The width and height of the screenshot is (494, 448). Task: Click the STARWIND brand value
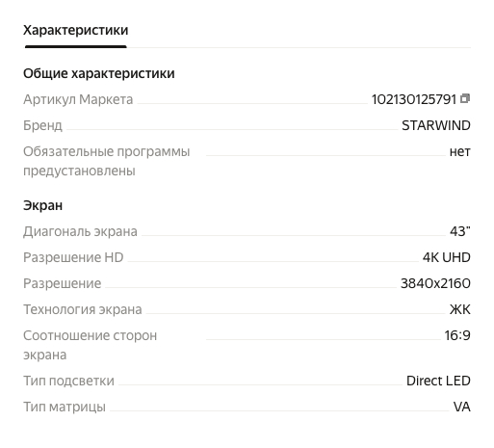point(436,125)
